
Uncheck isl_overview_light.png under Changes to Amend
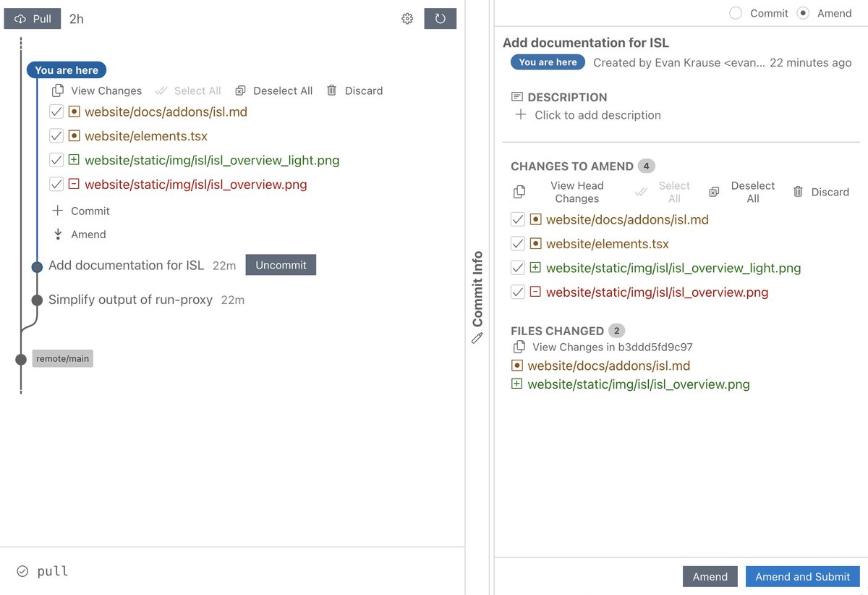pos(518,268)
